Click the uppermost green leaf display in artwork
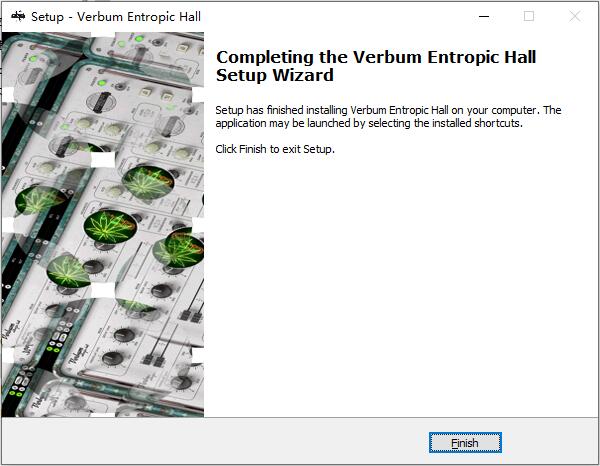600x466 pixels. tap(148, 182)
